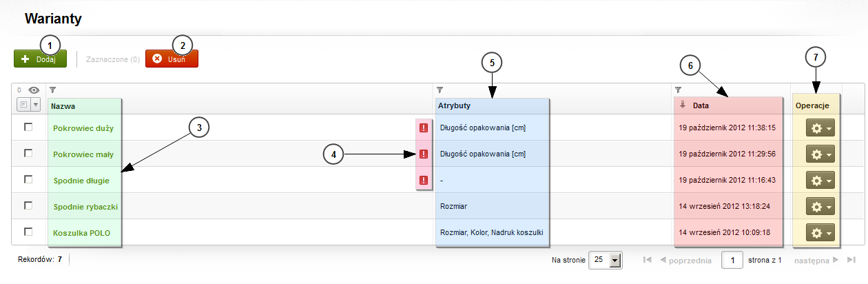The image size is (868, 284).
Task: Open select-all dropdown in header
Action: point(36,105)
